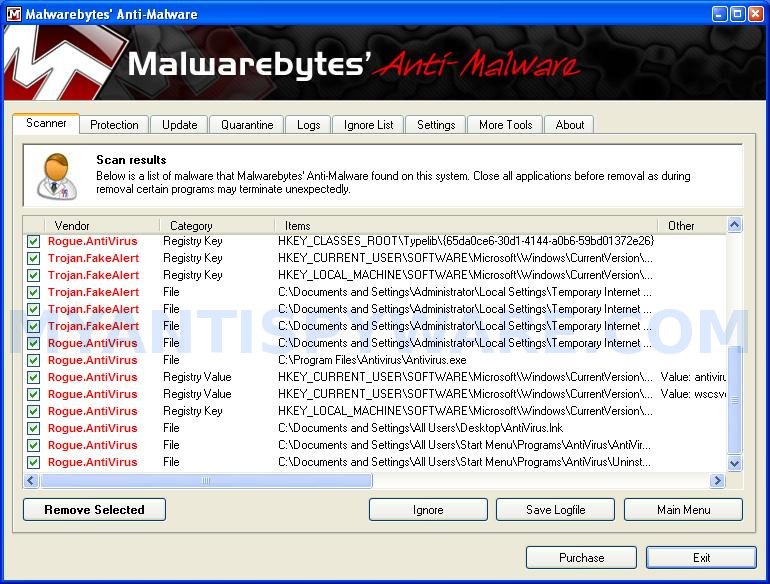Open the Quarantine tab
Image resolution: width=770 pixels, height=584 pixels.
pyautogui.click(x=247, y=125)
